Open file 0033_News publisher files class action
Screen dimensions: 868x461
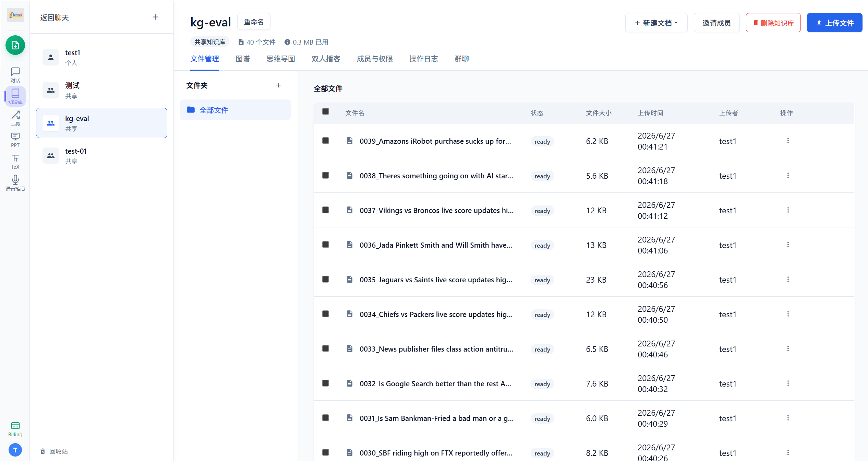coord(436,349)
